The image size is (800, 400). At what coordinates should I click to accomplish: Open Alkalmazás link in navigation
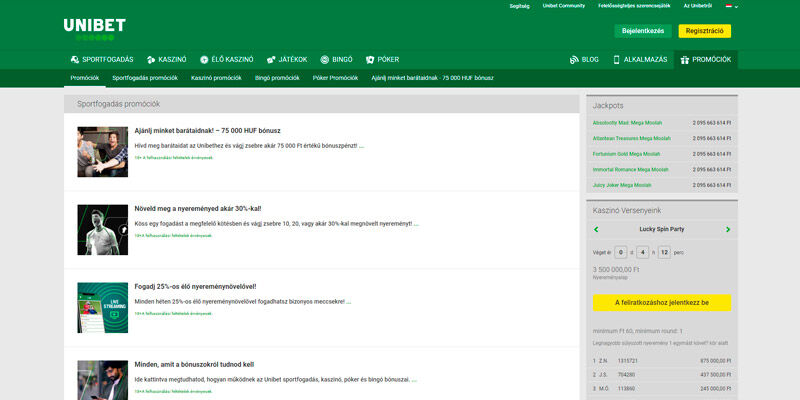(640, 60)
